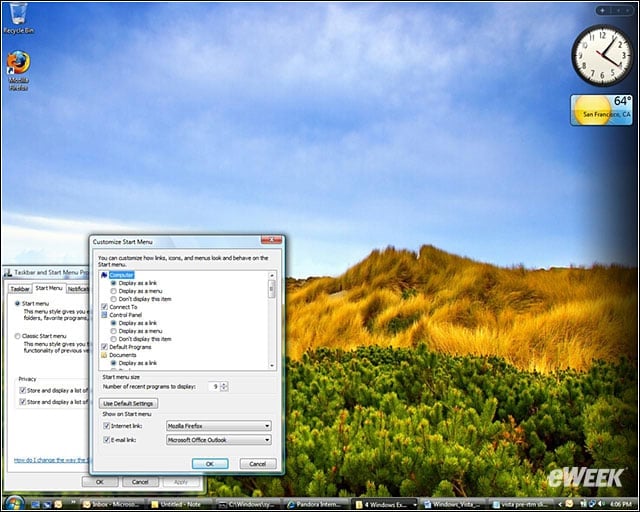The height and width of the screenshot is (512, 640).
Task: Click the items list scrollbar thumb
Action: point(271,289)
